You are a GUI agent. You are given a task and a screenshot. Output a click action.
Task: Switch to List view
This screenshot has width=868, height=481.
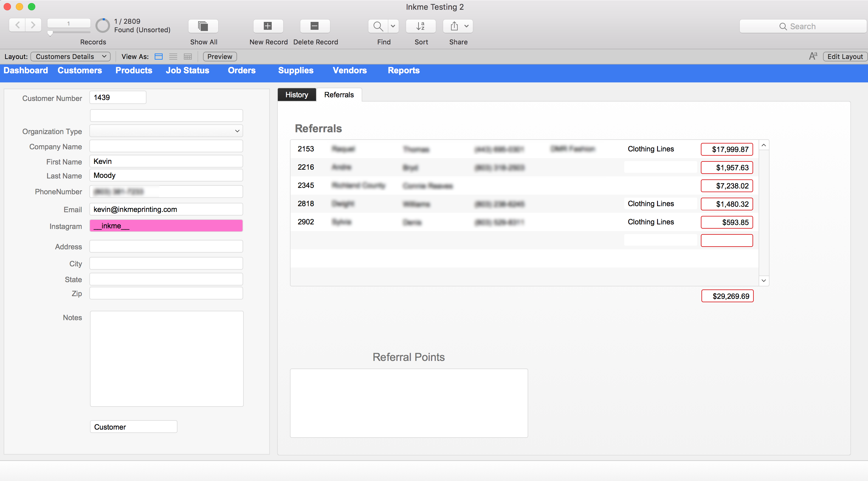pyautogui.click(x=173, y=57)
